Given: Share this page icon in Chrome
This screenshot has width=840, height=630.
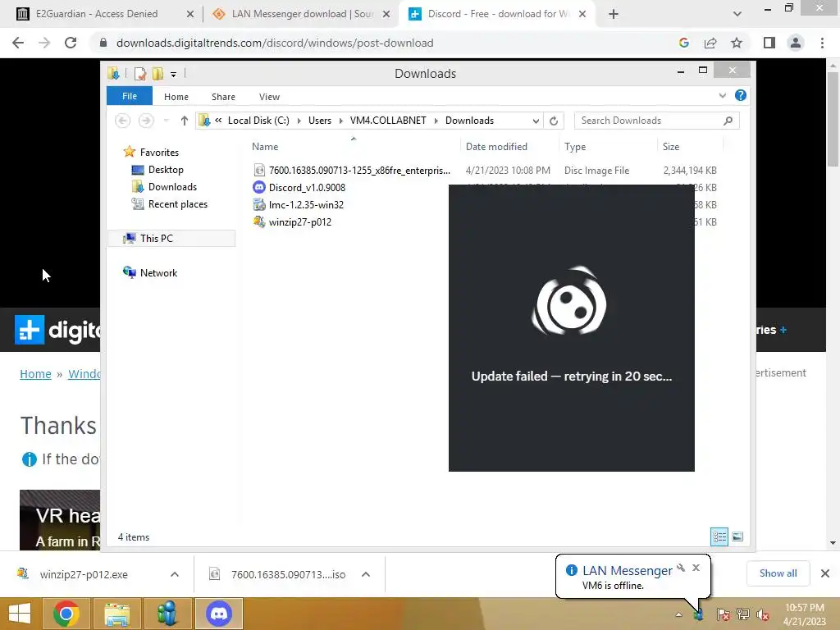Looking at the screenshot, I should coord(710,43).
